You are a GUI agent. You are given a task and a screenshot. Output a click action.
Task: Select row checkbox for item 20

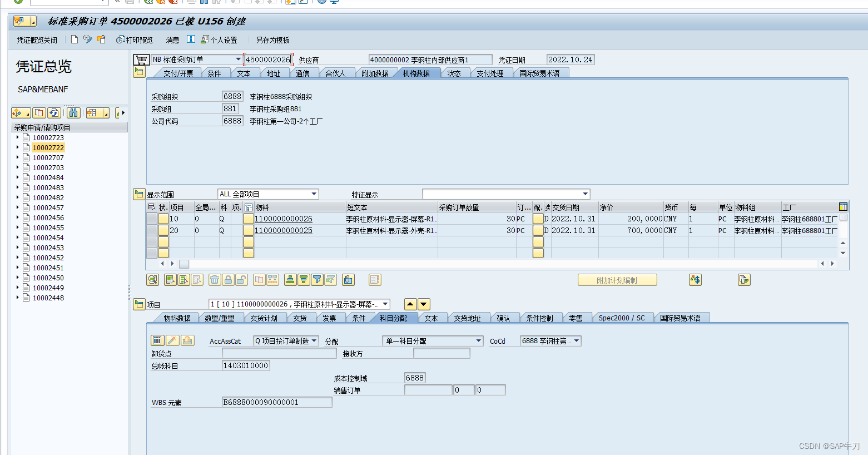click(151, 230)
